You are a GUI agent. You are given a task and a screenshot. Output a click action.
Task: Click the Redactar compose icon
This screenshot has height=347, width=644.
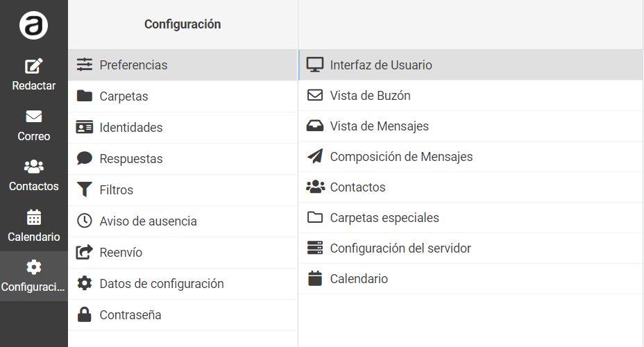[x=34, y=66]
